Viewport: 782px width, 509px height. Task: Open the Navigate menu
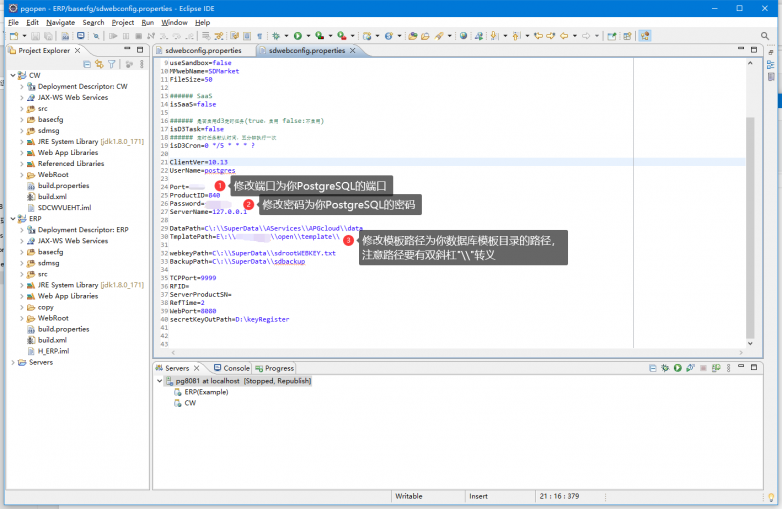pos(60,21)
